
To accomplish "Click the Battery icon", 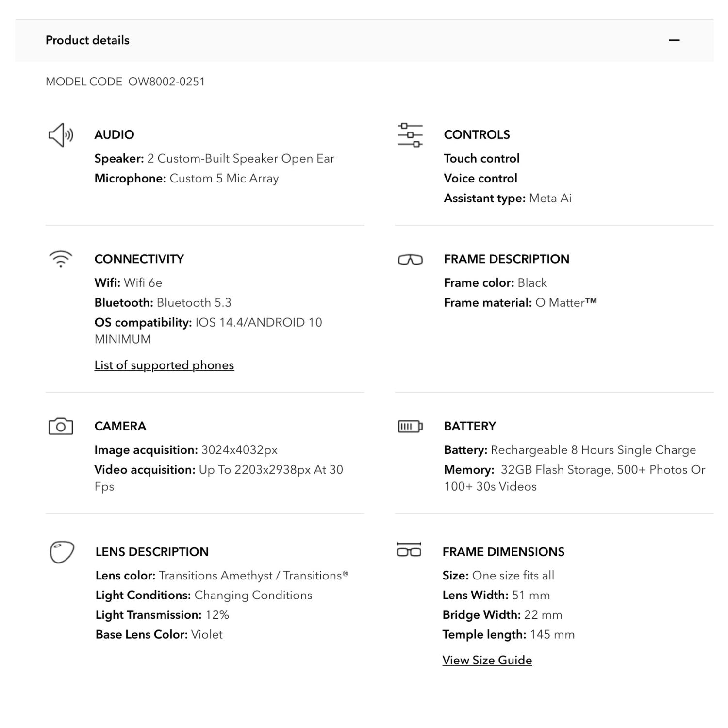I will [x=410, y=426].
